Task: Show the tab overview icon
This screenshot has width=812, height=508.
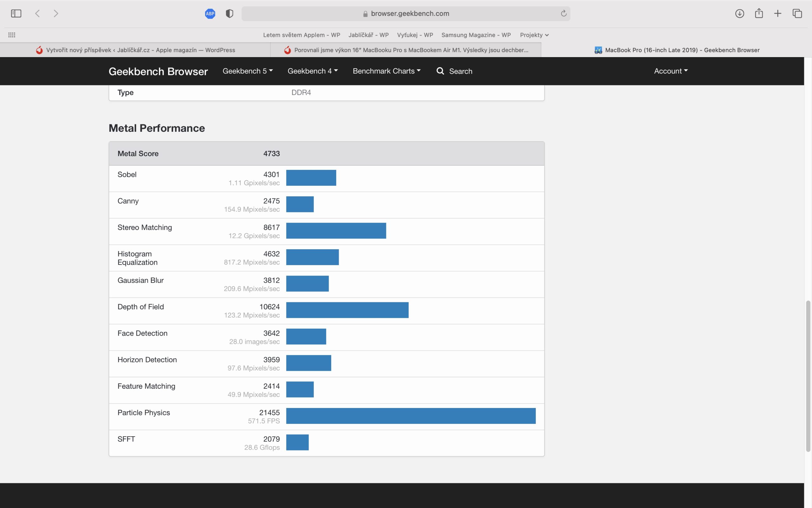Action: pyautogui.click(x=797, y=13)
